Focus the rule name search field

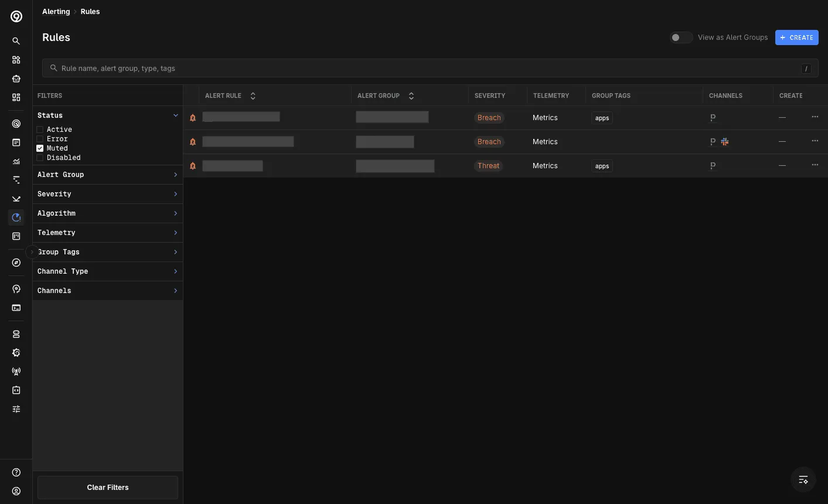pos(430,68)
